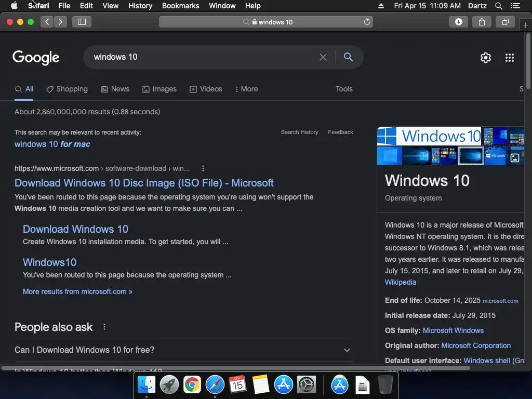Open the People also ask options dots
Image resolution: width=532 pixels, height=399 pixels.
[x=104, y=327]
